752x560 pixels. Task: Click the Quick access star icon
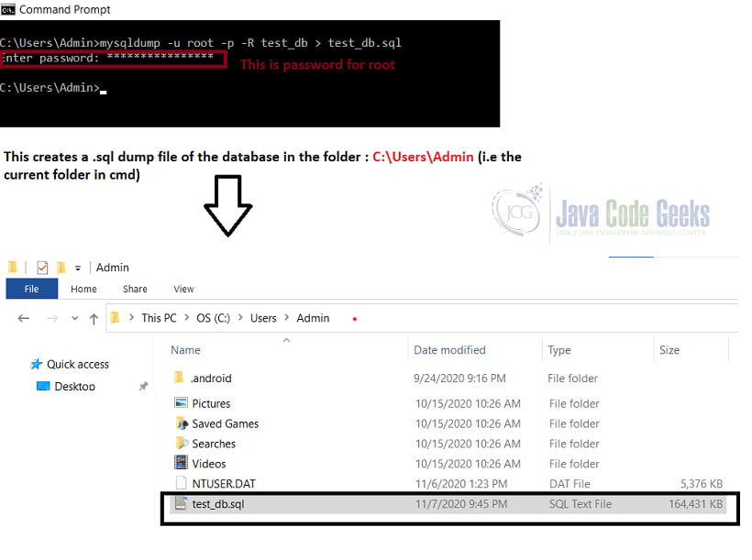coord(37,365)
